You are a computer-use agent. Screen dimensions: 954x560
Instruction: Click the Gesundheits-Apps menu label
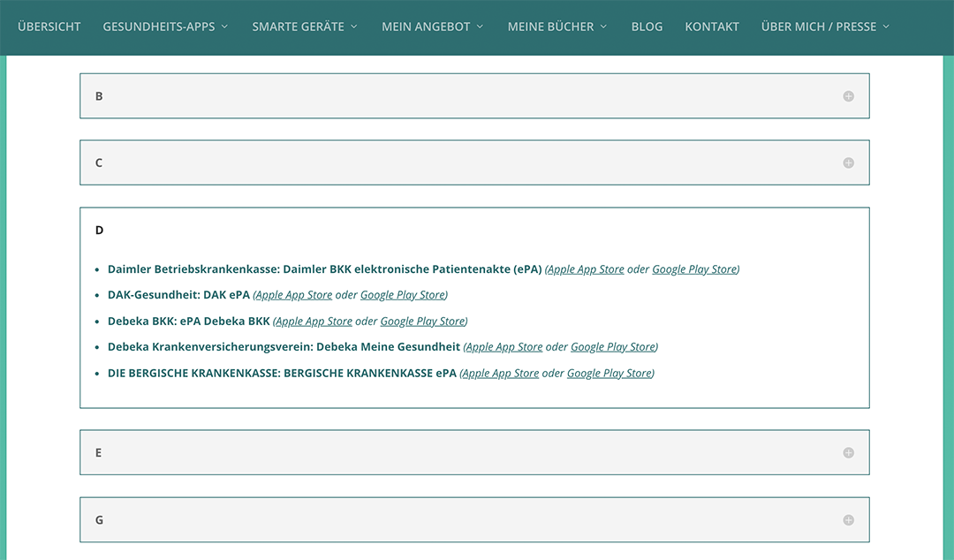(x=159, y=26)
